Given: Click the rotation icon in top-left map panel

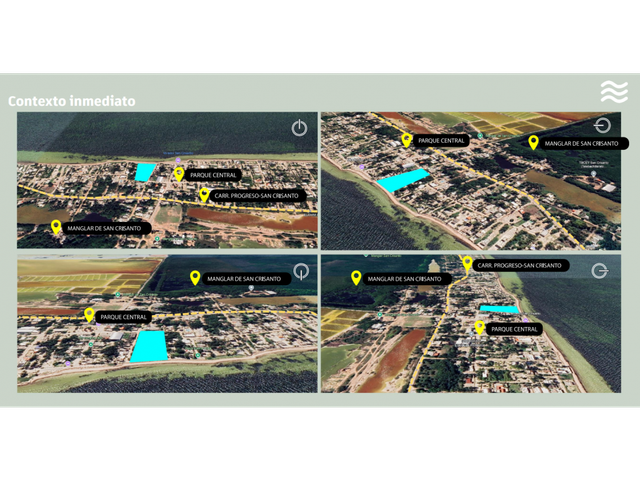Looking at the screenshot, I should pos(299,128).
